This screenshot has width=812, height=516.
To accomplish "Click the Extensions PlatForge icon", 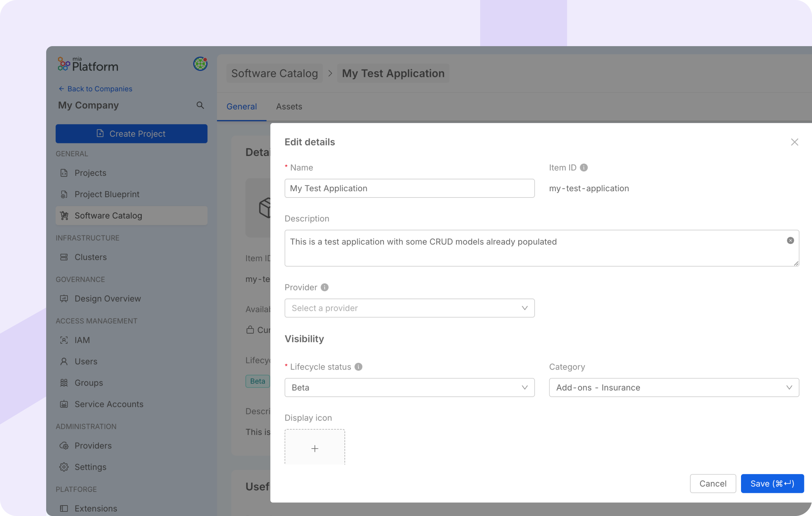I will (64, 508).
